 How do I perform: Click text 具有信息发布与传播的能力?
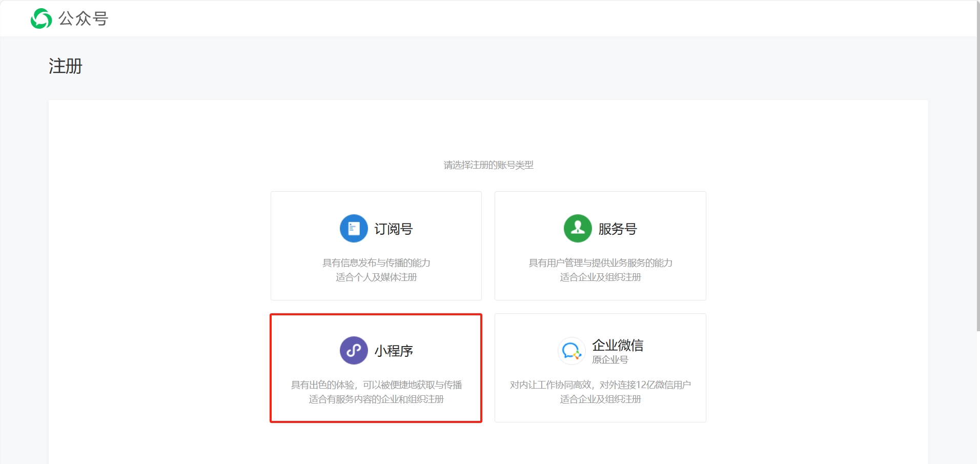(x=376, y=263)
